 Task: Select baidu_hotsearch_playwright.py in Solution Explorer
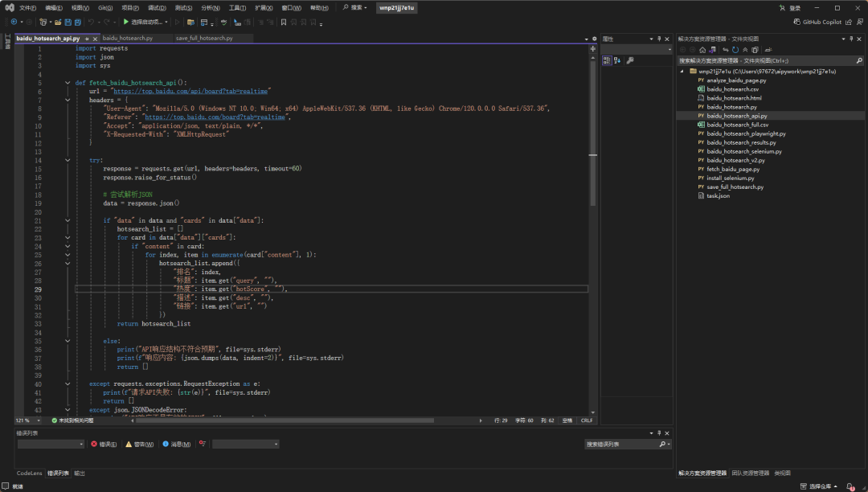click(746, 133)
